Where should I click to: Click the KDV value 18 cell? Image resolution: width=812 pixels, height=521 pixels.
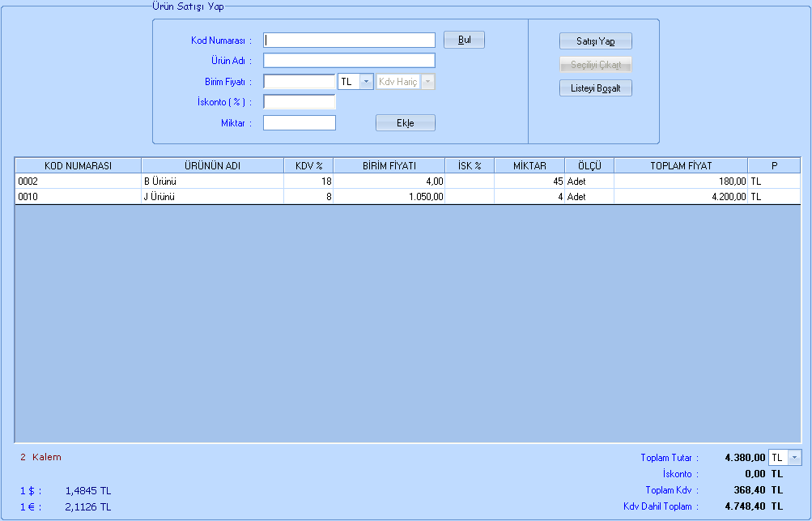point(308,181)
